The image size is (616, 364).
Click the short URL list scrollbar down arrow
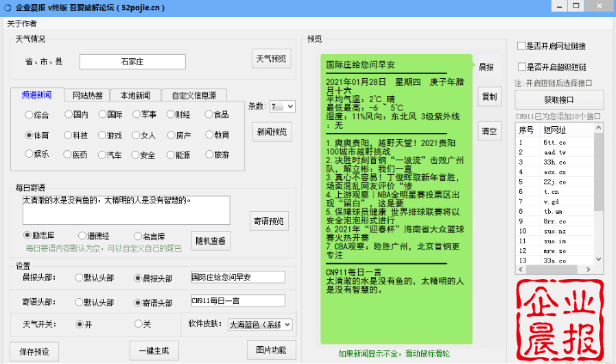point(599,260)
